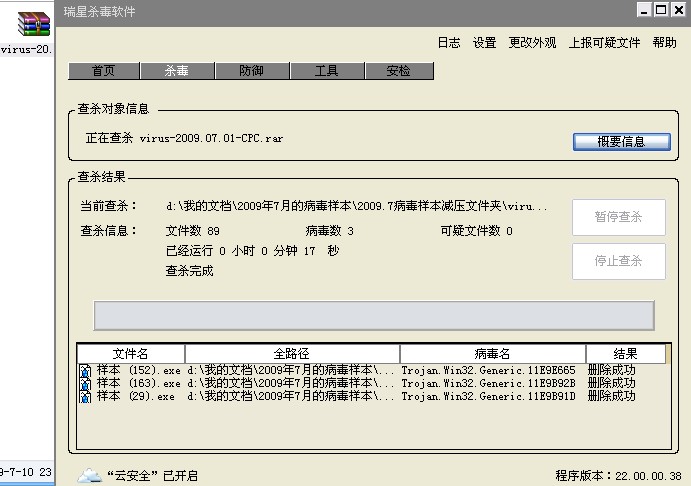The height and width of the screenshot is (486, 691).
Task: Click the 病毒数 3 value
Action: click(x=330, y=231)
